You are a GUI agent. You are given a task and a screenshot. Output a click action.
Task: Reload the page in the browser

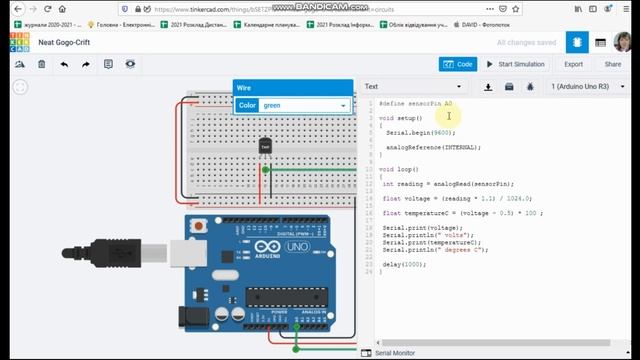(47, 9)
